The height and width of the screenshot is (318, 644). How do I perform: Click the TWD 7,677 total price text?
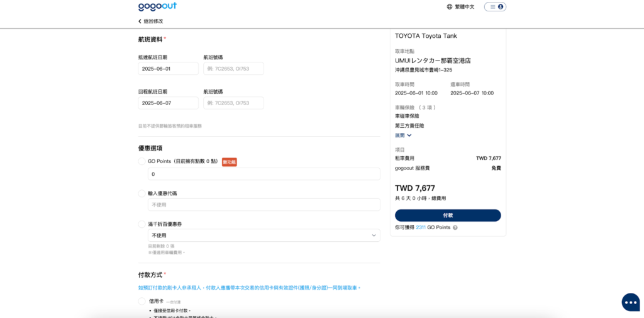(x=415, y=188)
